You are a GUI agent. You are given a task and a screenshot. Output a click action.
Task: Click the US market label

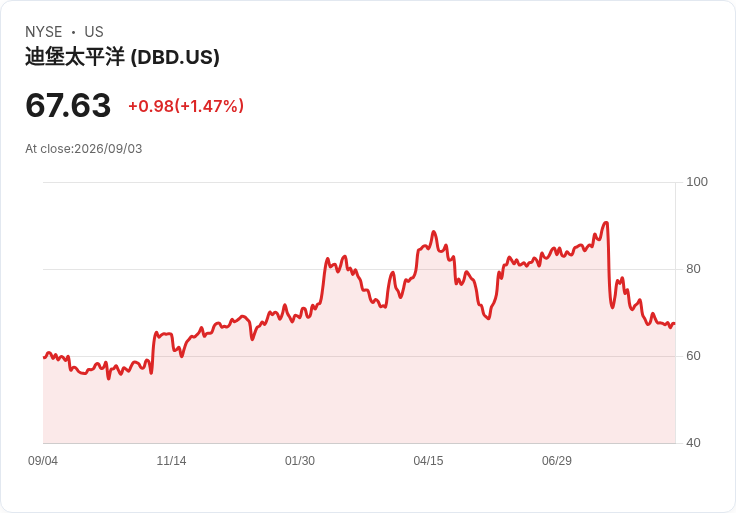tap(94, 32)
